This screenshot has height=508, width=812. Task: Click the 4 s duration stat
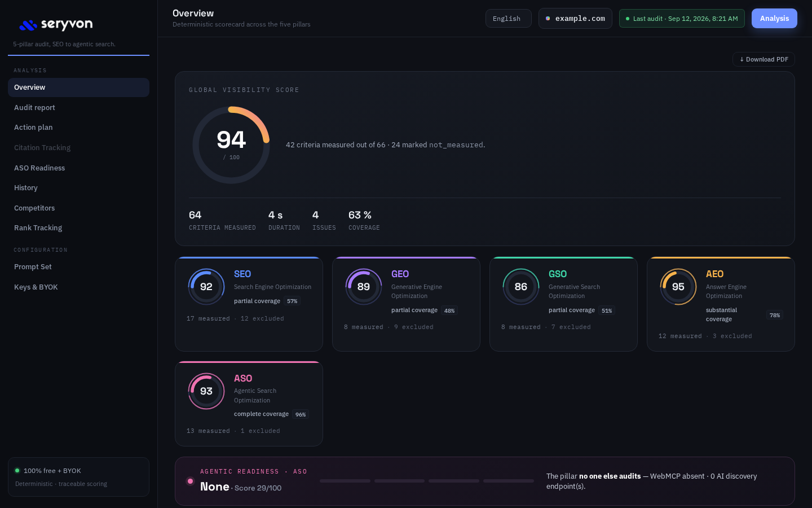tap(284, 220)
